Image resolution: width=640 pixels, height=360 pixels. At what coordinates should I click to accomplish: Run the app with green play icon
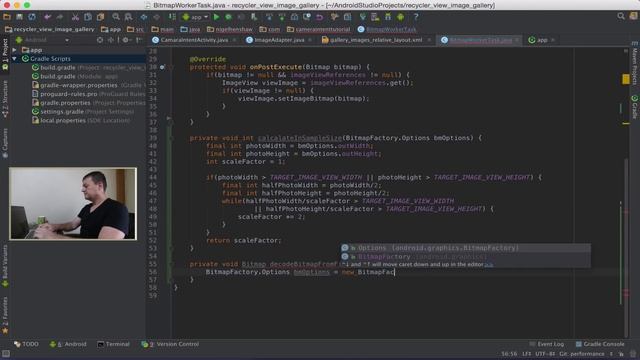click(x=216, y=17)
